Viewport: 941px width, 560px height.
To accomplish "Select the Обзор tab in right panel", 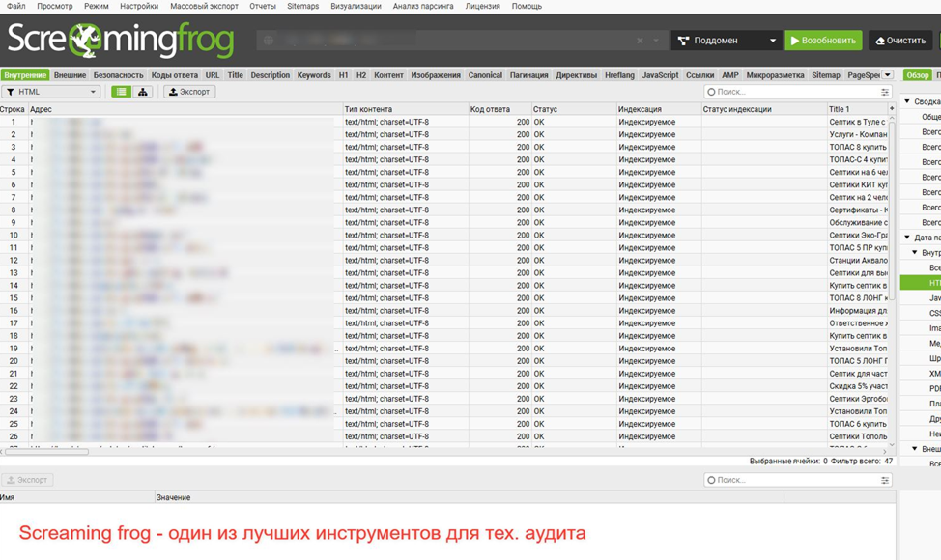I will pyautogui.click(x=918, y=75).
